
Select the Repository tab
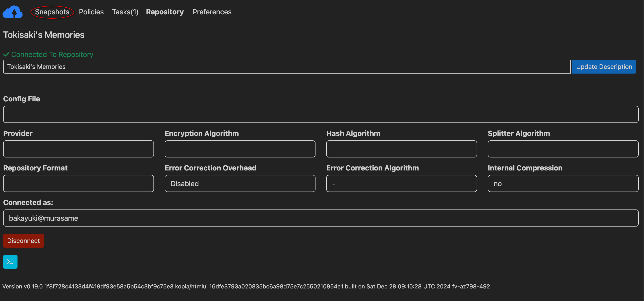pyautogui.click(x=165, y=12)
